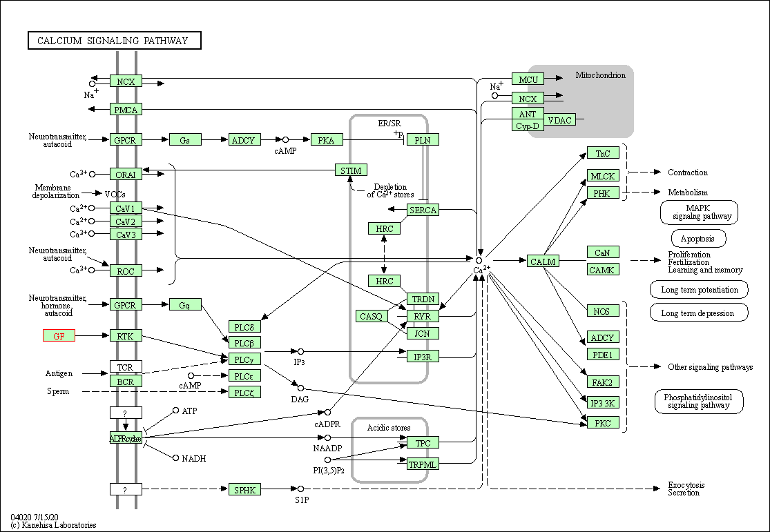This screenshot has width=770, height=532.
Task: Click the SPHK gene box
Action: coord(244,489)
